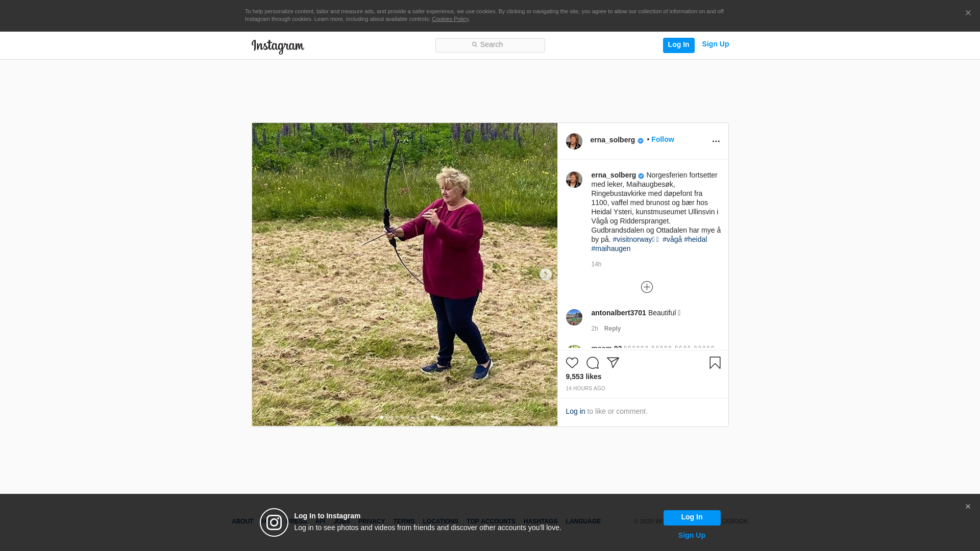Like the post with heart icon
980x551 pixels.
(572, 363)
